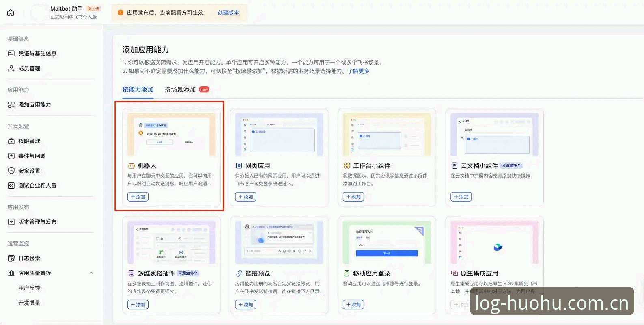Click the 可添加多个 tag on 多维表格插件
This screenshot has width=644, height=325.
point(188,273)
